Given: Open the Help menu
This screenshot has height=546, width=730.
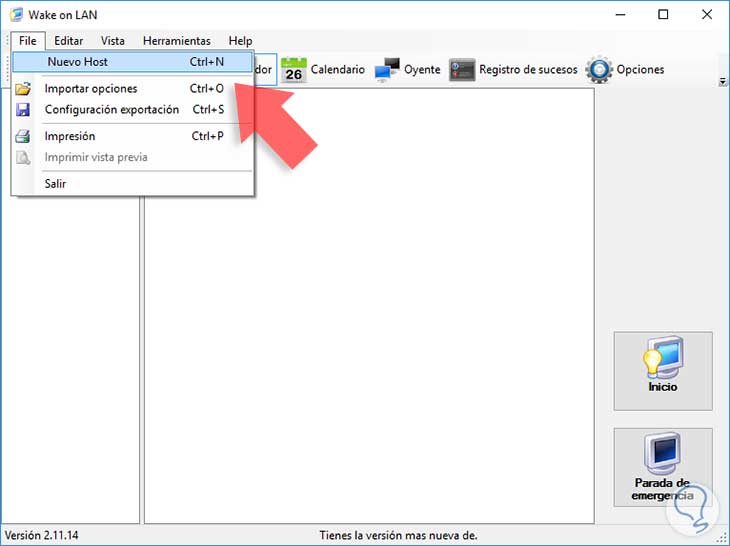Looking at the screenshot, I should click(x=240, y=41).
